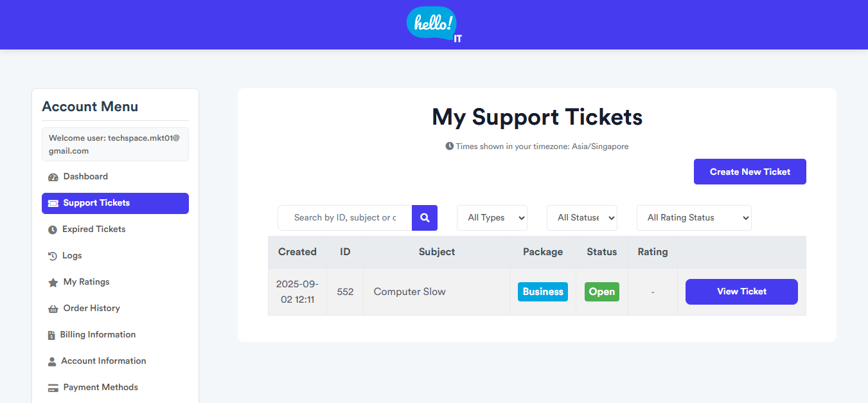Click the Dashboard gauge icon

[x=53, y=177]
